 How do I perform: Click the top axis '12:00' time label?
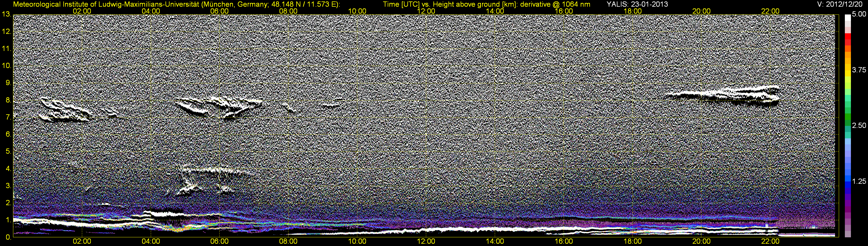426,11
